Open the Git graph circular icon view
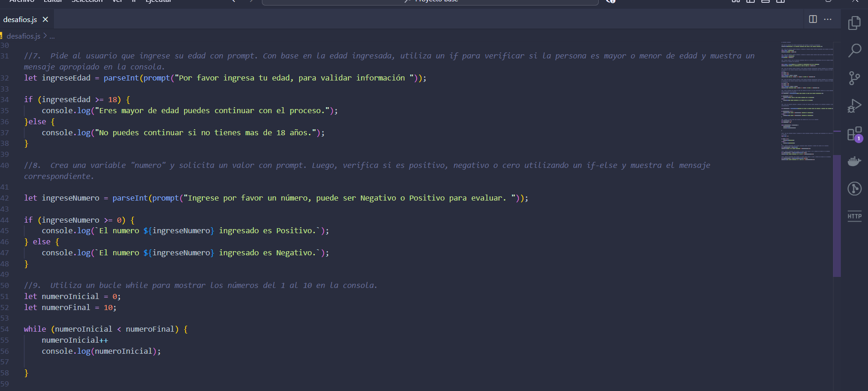The image size is (868, 391). coord(855,189)
